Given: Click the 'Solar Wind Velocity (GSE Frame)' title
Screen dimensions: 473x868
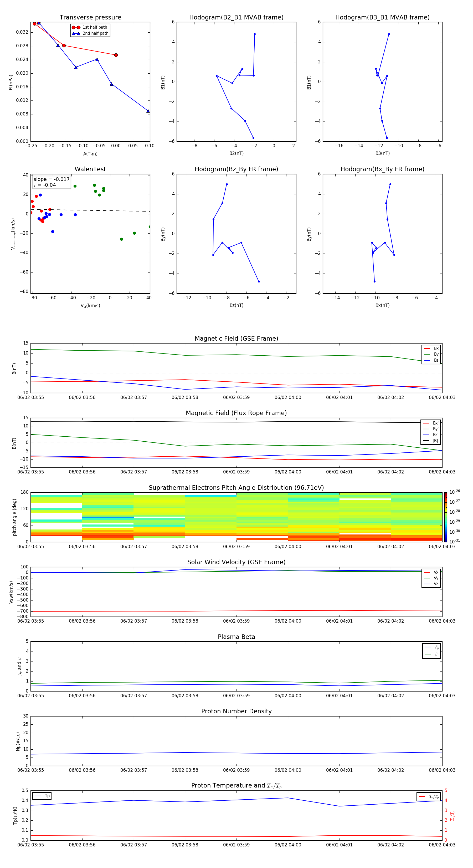Looking at the screenshot, I should 236,562.
